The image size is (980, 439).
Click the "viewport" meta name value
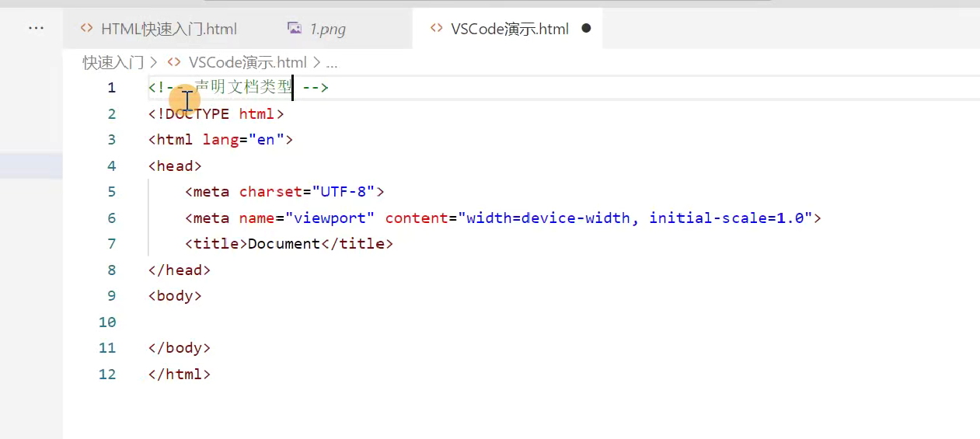tap(330, 218)
